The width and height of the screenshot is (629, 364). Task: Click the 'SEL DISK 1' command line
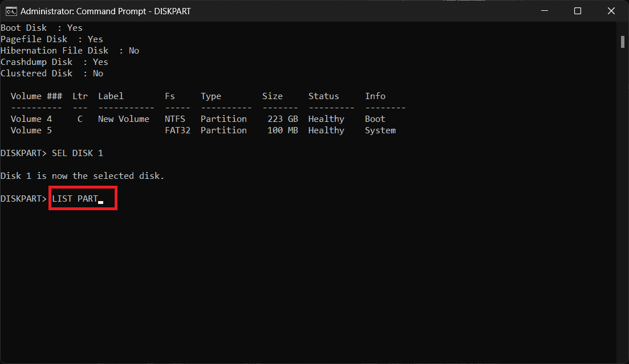[x=77, y=153]
